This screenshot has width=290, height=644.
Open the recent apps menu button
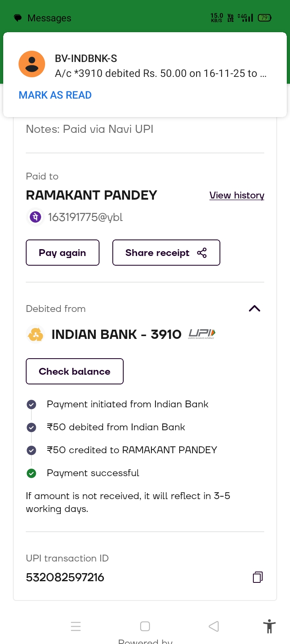point(76,627)
